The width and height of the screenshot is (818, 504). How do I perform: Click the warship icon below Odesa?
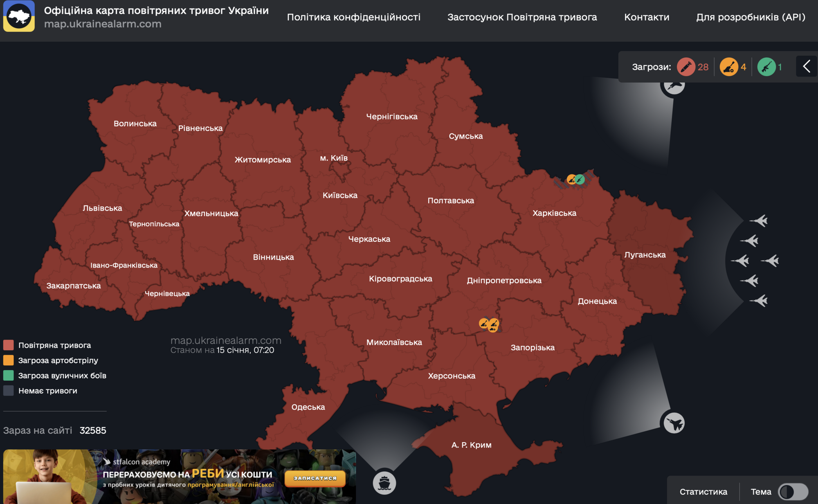(384, 483)
